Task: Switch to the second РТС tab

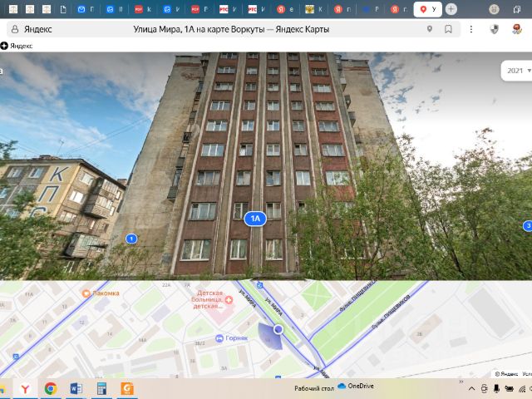Action: [256, 9]
